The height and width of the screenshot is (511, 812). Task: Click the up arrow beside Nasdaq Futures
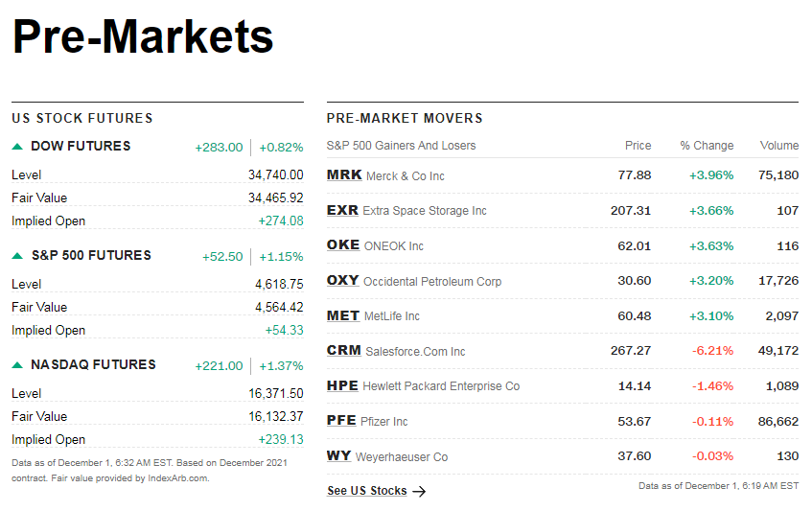point(17,365)
